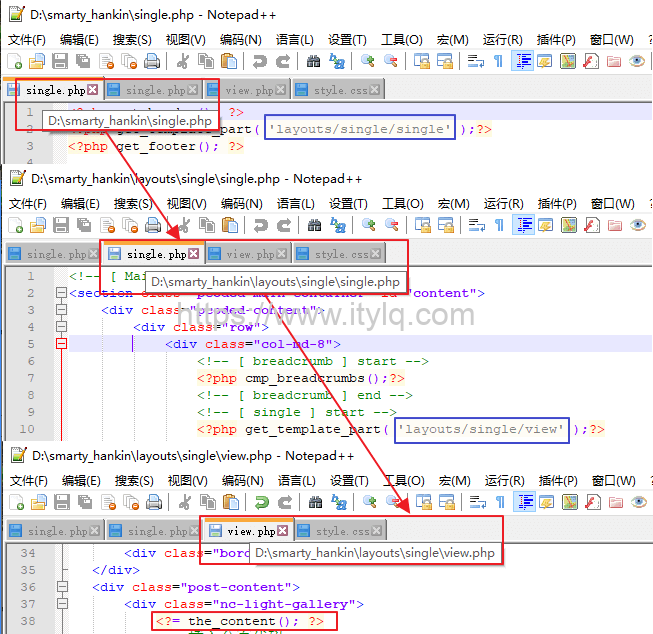Close the active single.php tab in middle window
Screen dimensions: 653x634
194,255
